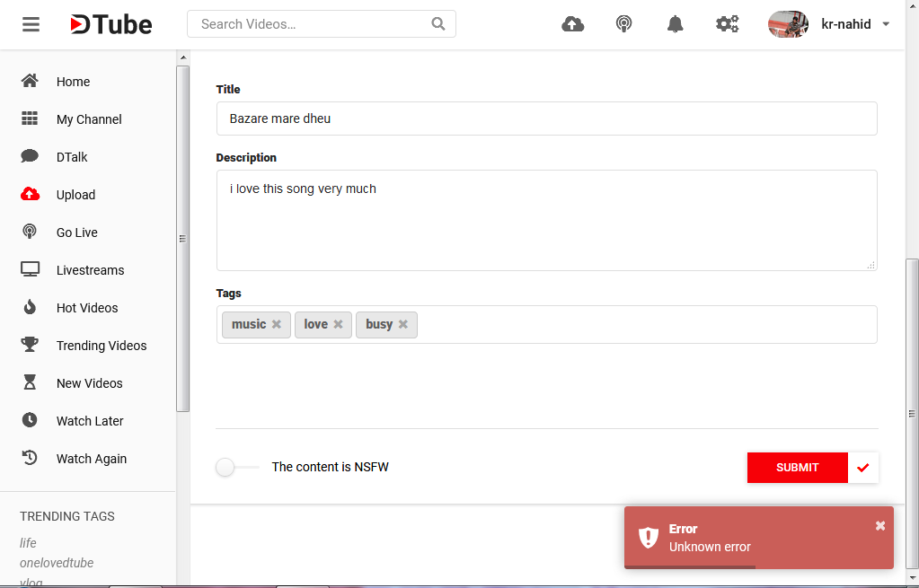Close the Unknown error notification
The width and height of the screenshot is (919, 588).
coord(879,526)
